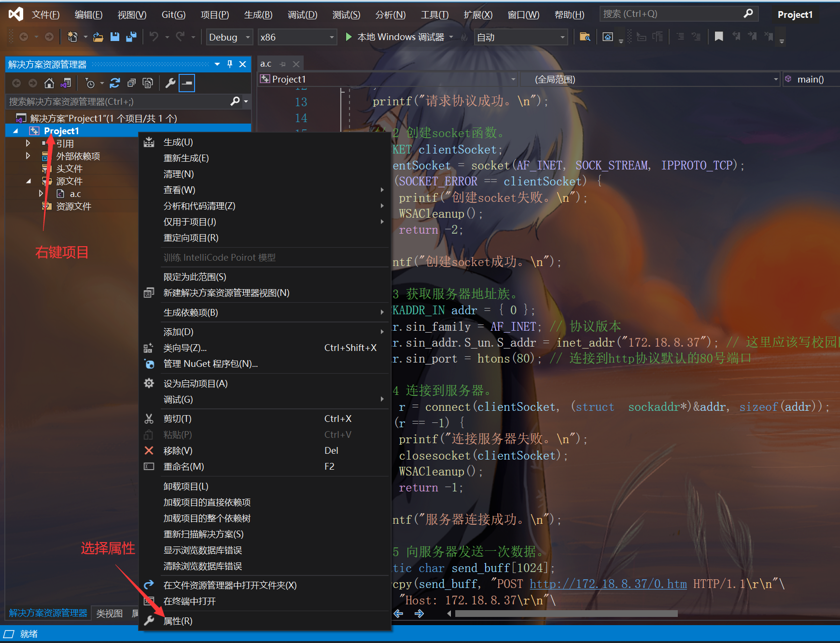Click the back arrow in Solution Explorer toolbar
Viewport: 840px width, 643px height.
pyautogui.click(x=16, y=83)
